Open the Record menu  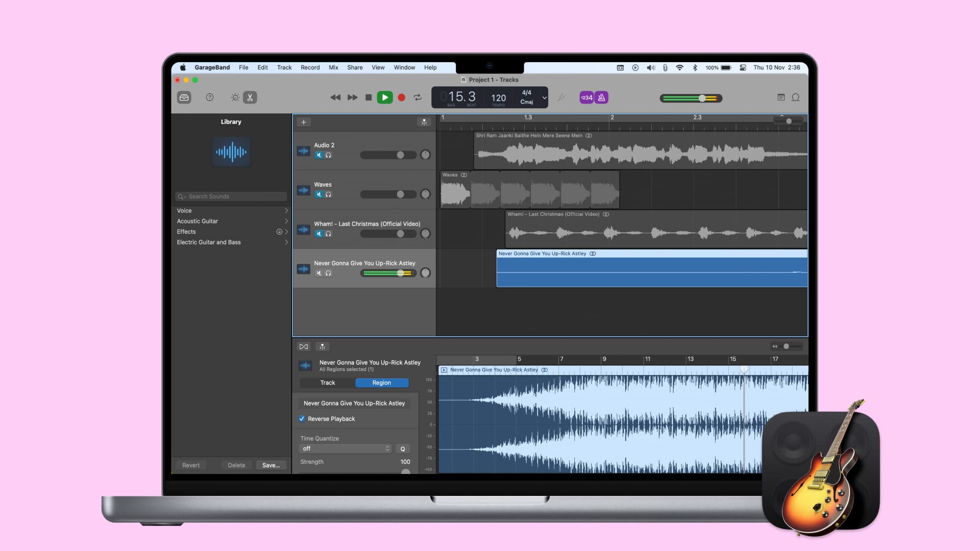(310, 67)
